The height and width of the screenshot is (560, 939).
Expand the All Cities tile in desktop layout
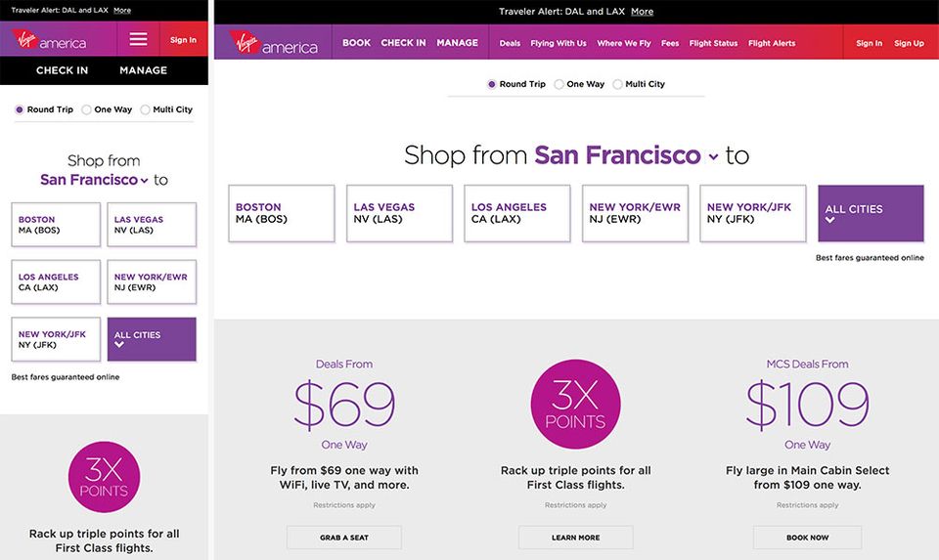point(871,213)
